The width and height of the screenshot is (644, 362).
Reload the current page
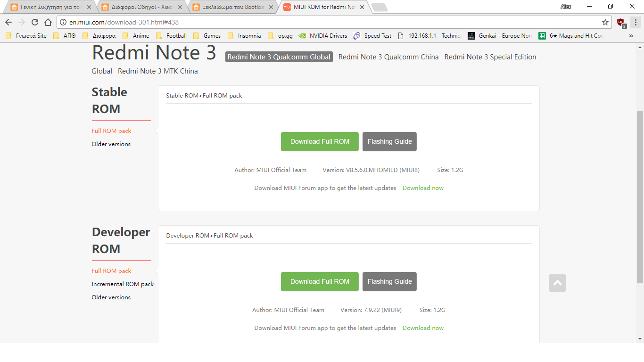(x=35, y=22)
